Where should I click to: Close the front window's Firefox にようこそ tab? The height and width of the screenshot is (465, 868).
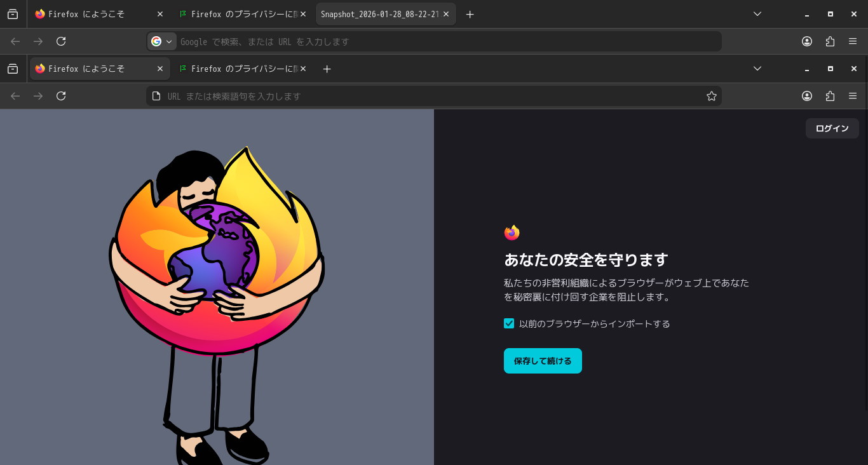(159, 69)
